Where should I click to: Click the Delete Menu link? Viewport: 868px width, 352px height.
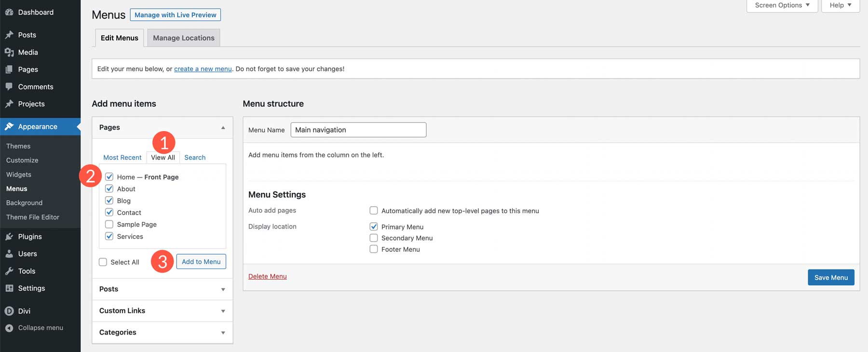[268, 276]
